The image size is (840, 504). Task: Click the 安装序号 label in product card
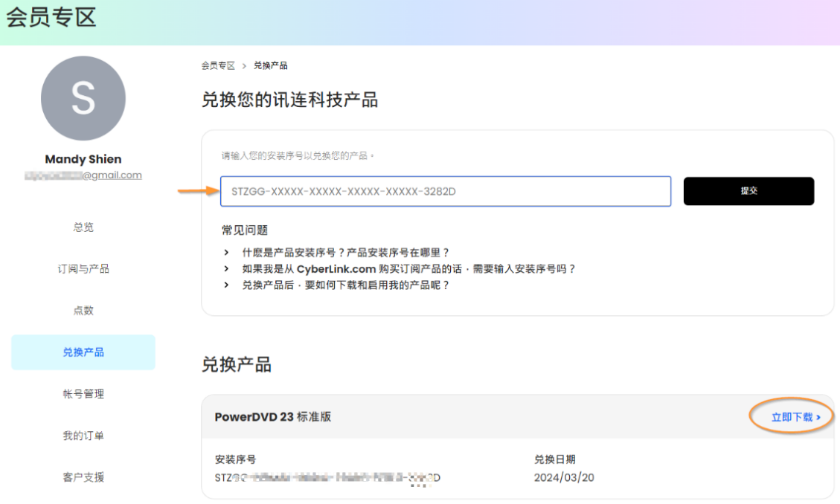coord(235,459)
